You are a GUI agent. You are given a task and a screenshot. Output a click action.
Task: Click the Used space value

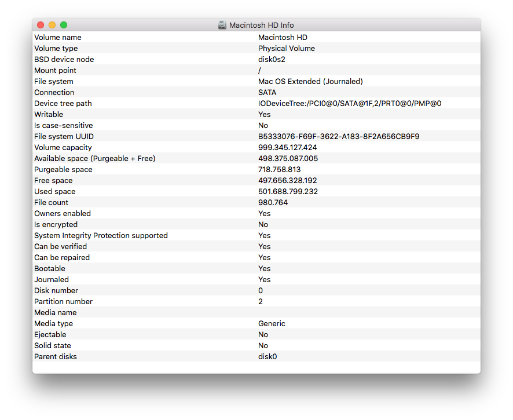tap(288, 192)
